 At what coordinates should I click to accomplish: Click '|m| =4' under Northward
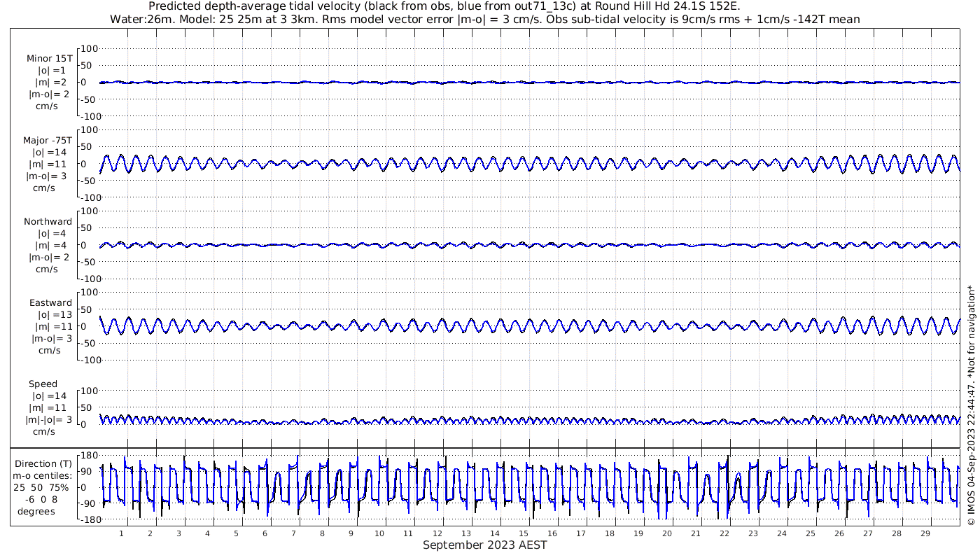[51, 245]
